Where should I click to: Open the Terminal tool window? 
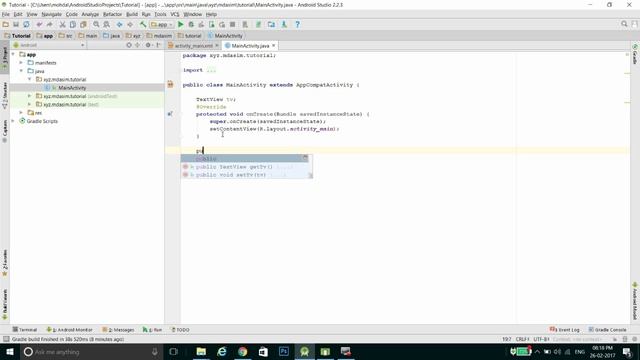tap(25, 329)
